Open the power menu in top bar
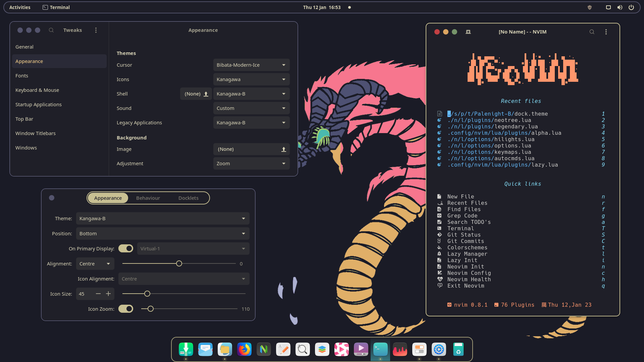644x362 pixels. [631, 7]
